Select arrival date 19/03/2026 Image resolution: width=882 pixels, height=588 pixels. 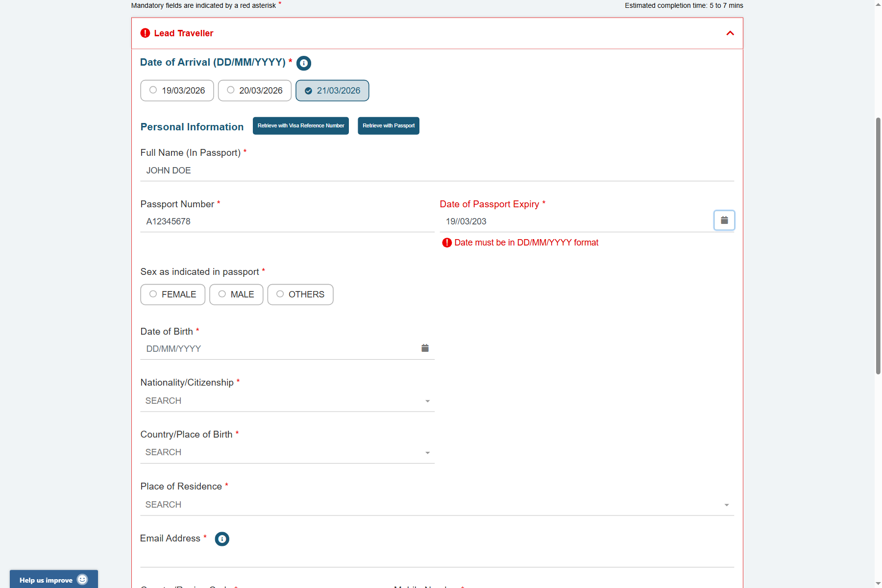point(177,91)
